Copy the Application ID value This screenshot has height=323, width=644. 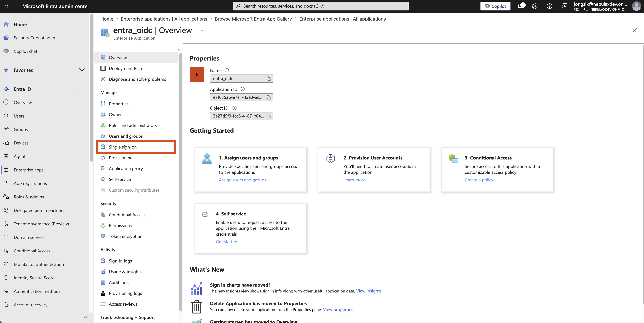click(x=269, y=97)
